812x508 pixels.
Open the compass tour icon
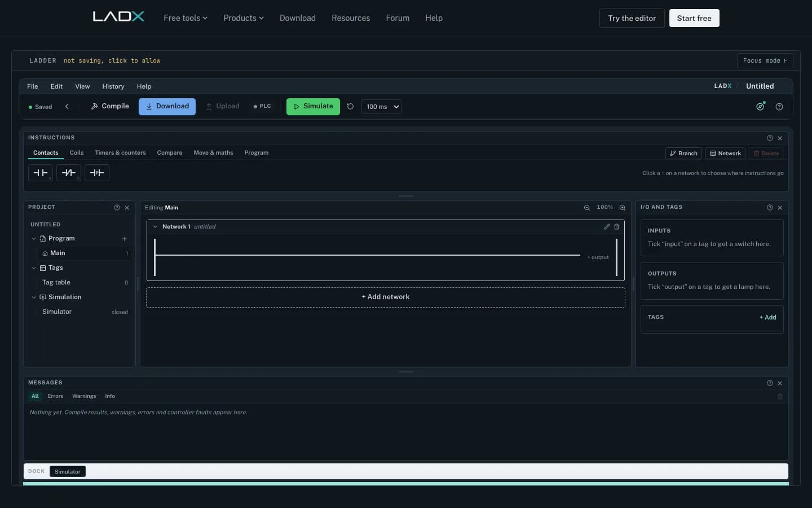click(x=760, y=107)
